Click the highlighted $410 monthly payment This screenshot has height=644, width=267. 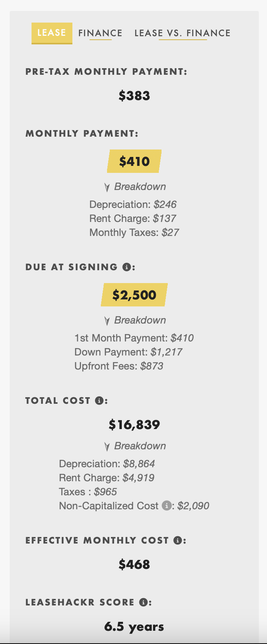134,161
